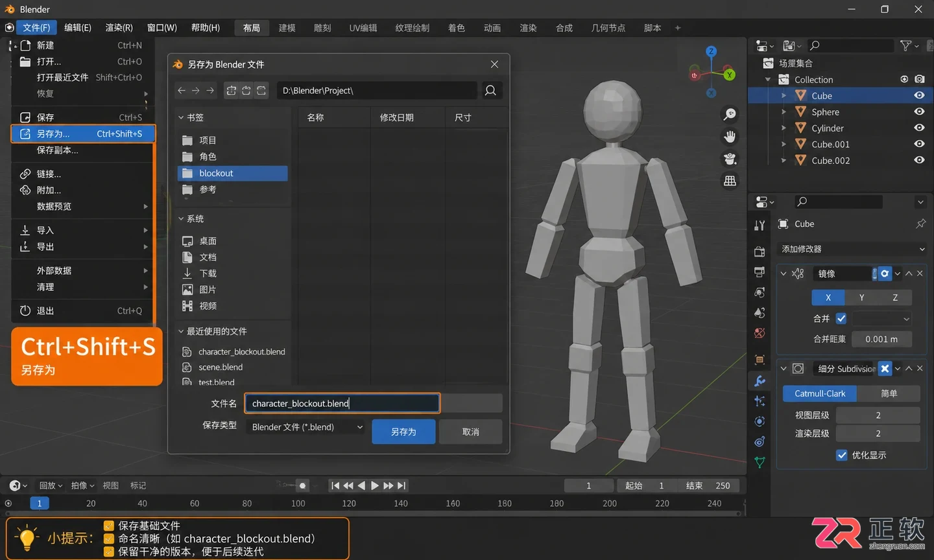Switch to the 雕刻 workspace tab
This screenshot has height=560, width=934.
click(322, 28)
